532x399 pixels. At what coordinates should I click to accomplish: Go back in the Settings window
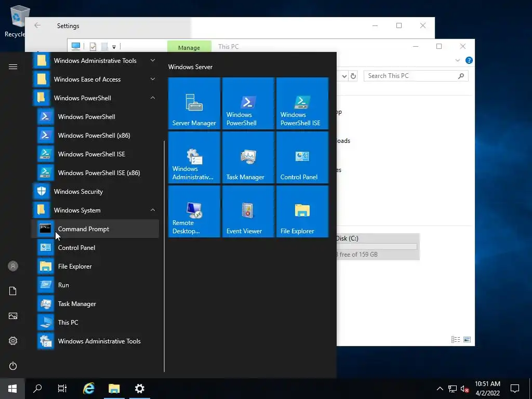click(37, 25)
